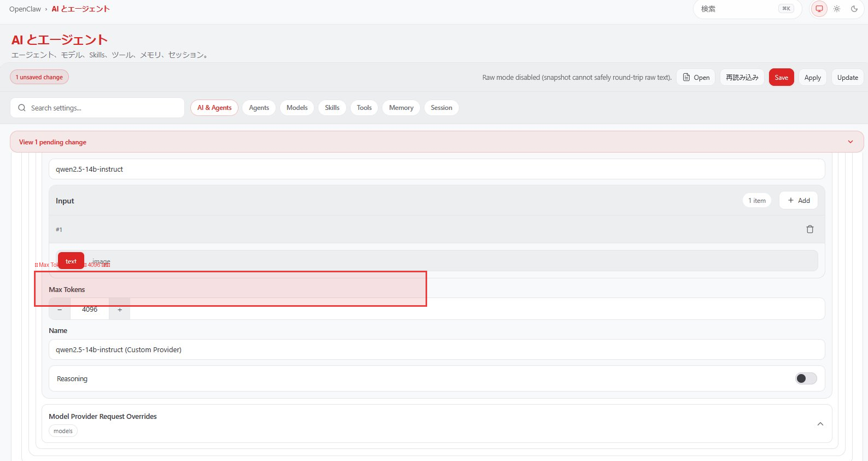This screenshot has height=461, width=868.
Task: Toggle the Reasoning switch
Action: tap(805, 378)
